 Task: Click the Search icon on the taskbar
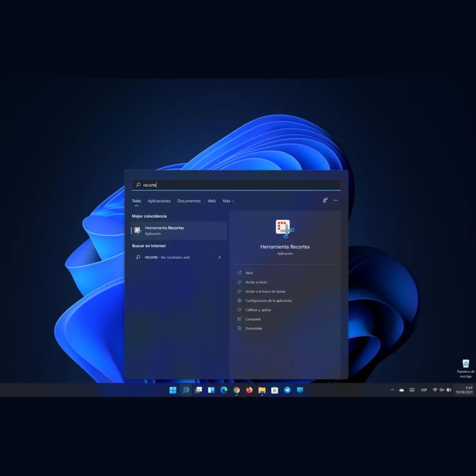tap(186, 390)
